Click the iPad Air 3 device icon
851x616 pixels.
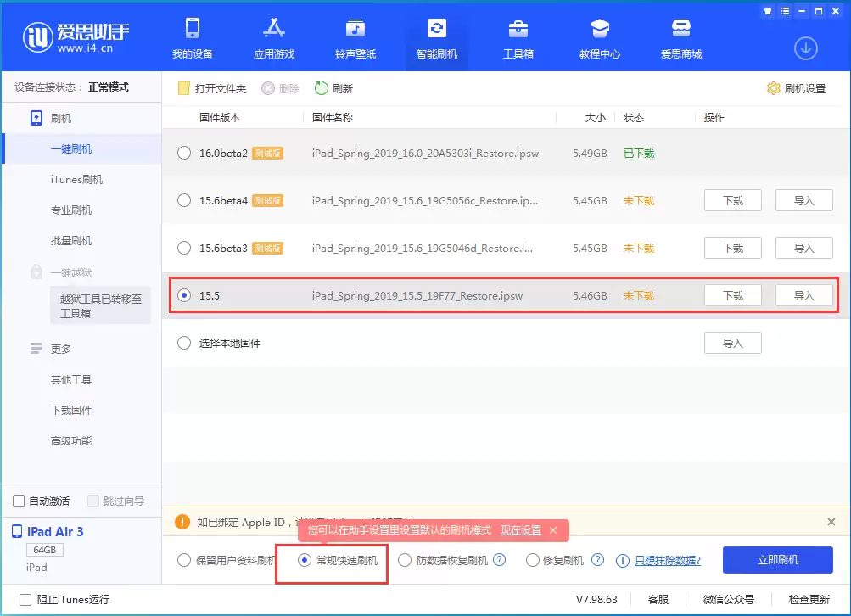pos(17,532)
